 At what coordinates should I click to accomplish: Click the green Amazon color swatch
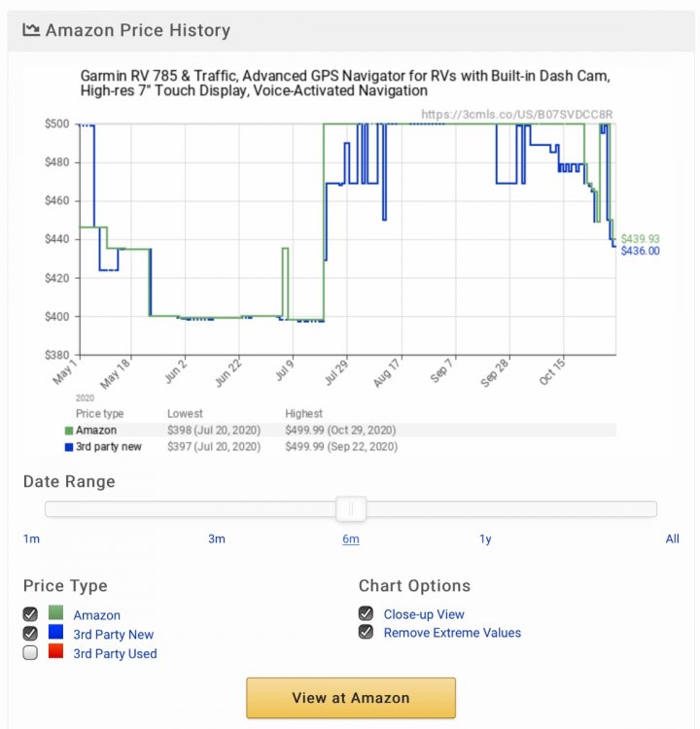[55, 614]
